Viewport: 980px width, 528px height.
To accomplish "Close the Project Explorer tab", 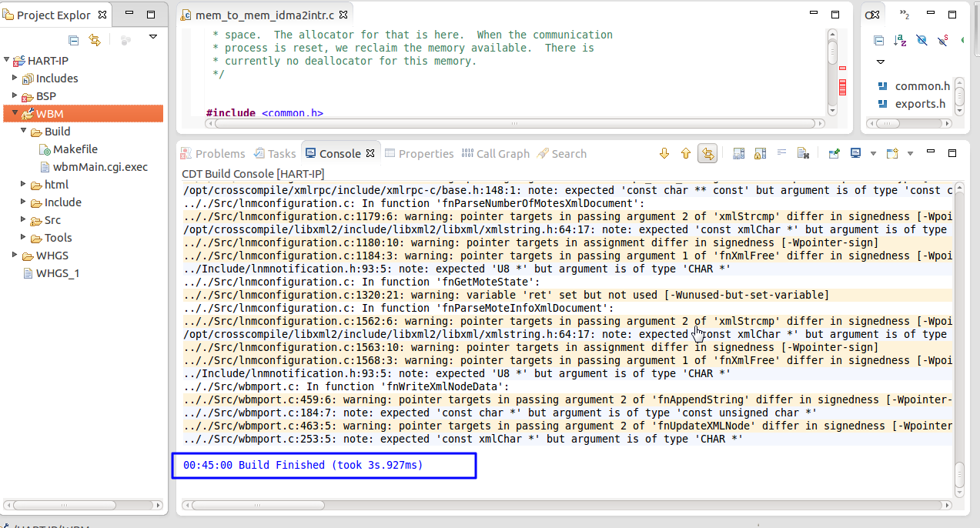I will click(x=102, y=15).
